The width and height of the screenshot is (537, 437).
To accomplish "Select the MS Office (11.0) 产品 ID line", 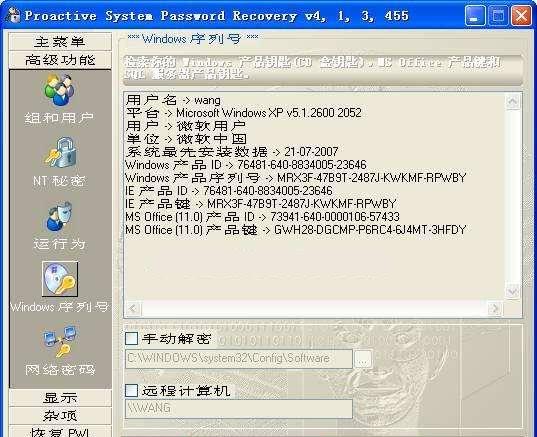I will pyautogui.click(x=262, y=217).
